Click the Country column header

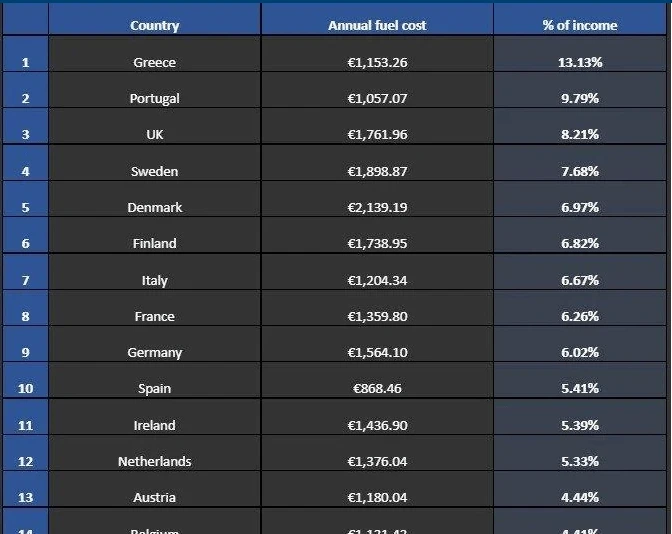tap(154, 25)
